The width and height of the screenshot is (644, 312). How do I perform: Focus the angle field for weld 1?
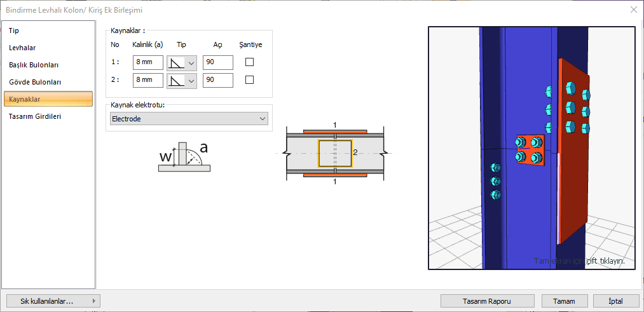[x=217, y=63]
